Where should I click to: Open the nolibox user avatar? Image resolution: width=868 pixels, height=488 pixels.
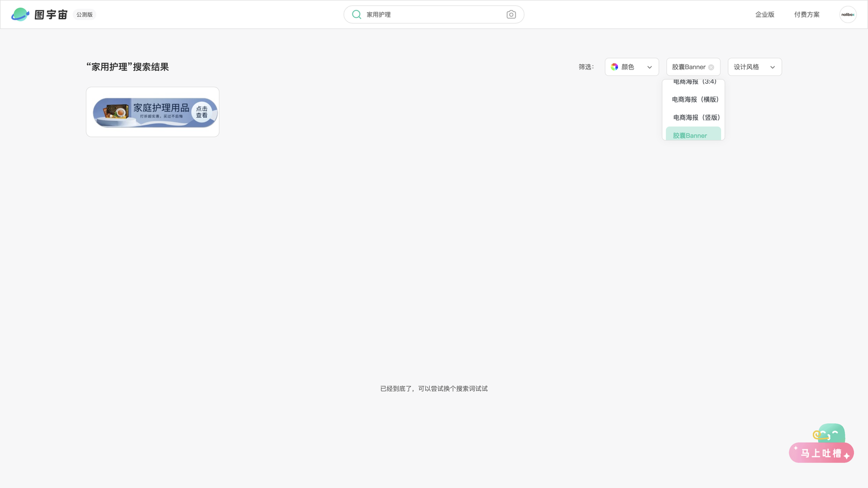click(x=848, y=14)
